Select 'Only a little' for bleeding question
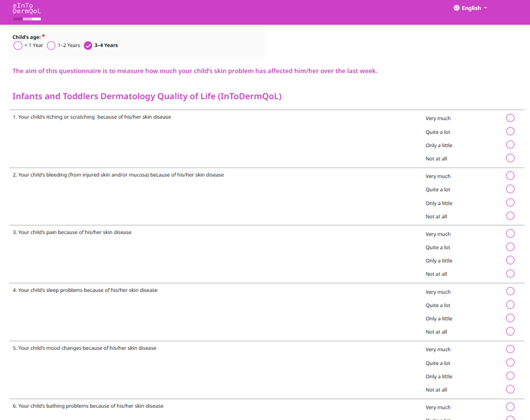The height and width of the screenshot is (420, 530). pos(510,203)
